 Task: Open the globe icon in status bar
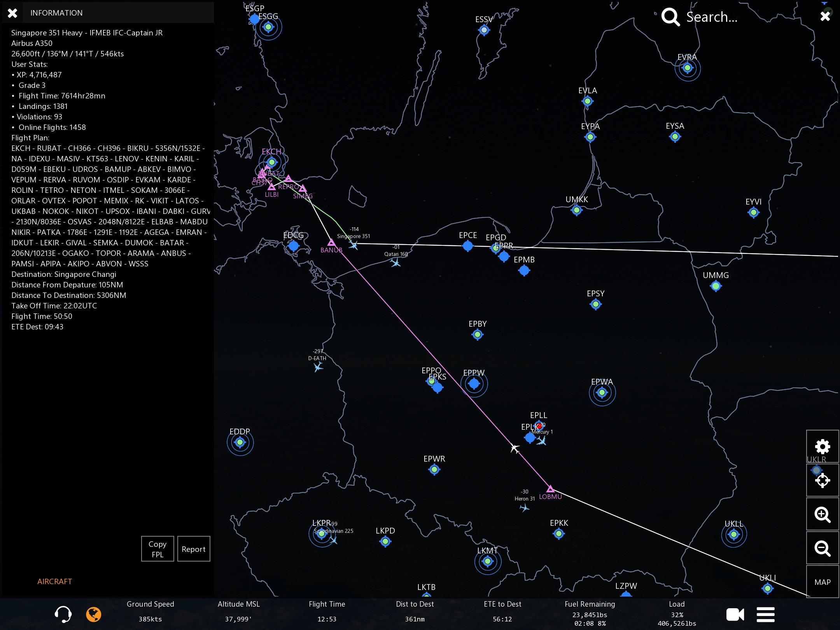[x=93, y=614]
